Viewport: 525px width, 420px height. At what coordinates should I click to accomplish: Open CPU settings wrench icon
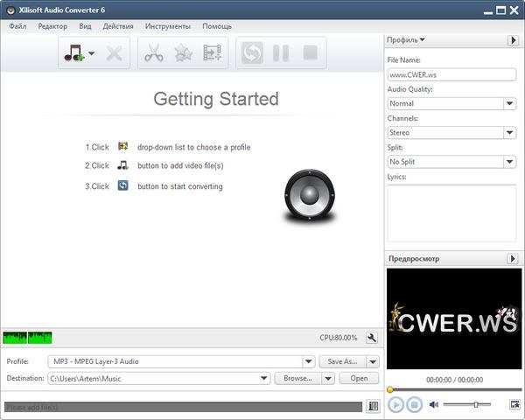tap(371, 338)
